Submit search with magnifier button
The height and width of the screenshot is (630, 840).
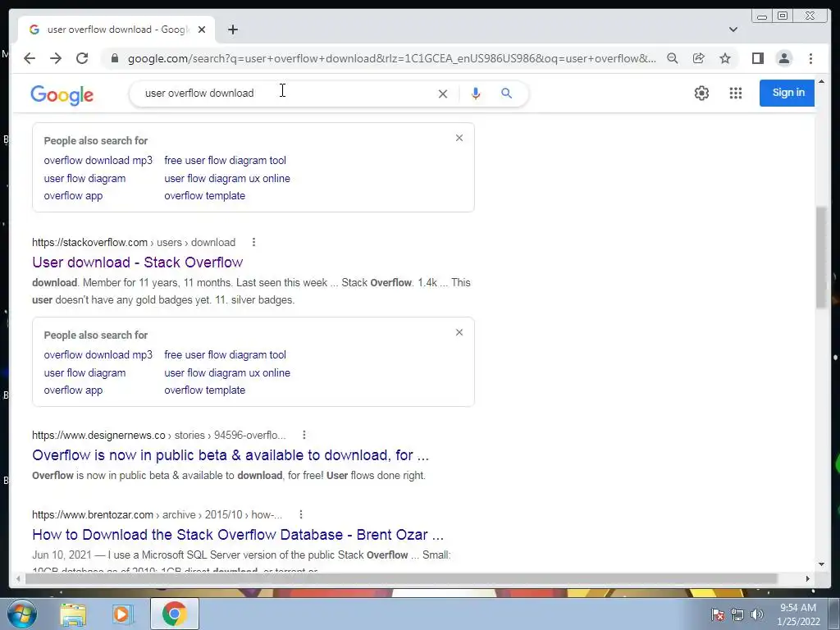click(506, 94)
